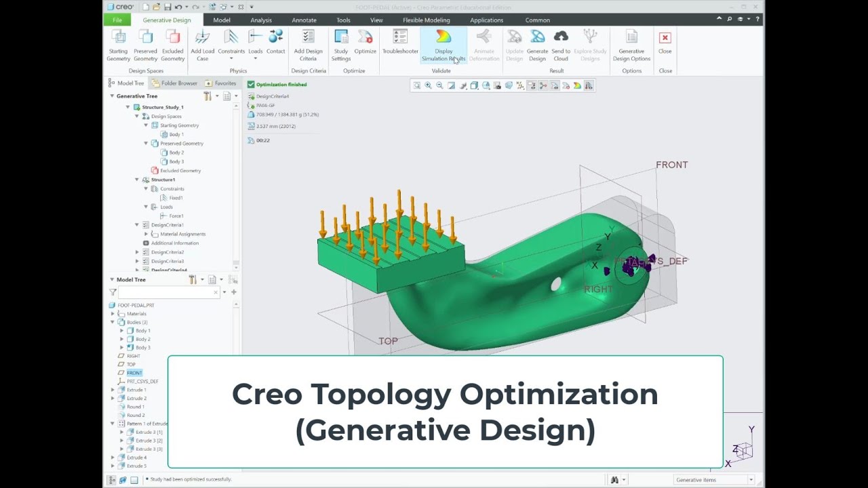Image resolution: width=868 pixels, height=488 pixels.
Task: Click the filter funnel icon in Model Tree
Action: (x=113, y=292)
